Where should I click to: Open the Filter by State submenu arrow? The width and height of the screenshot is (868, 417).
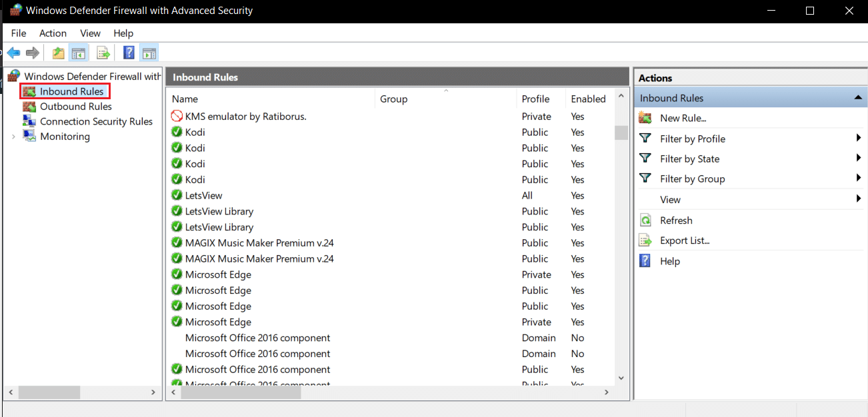pos(859,159)
